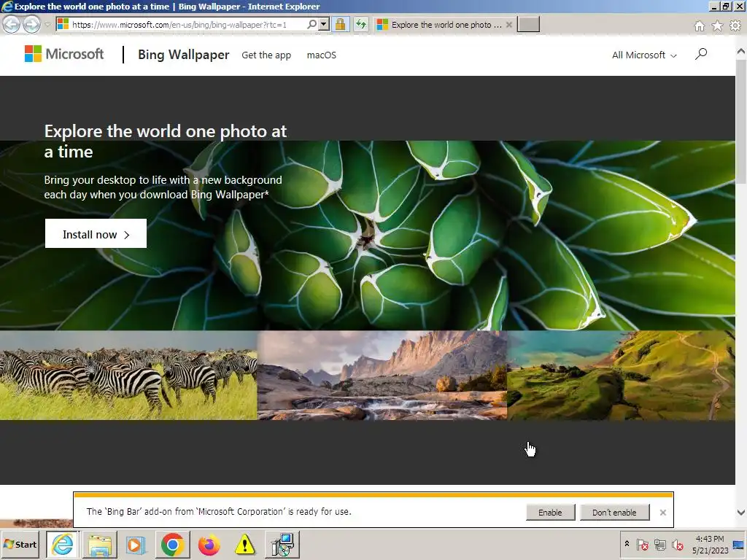Click 'Don't enable' in notification bar
747x560 pixels.
(x=614, y=513)
